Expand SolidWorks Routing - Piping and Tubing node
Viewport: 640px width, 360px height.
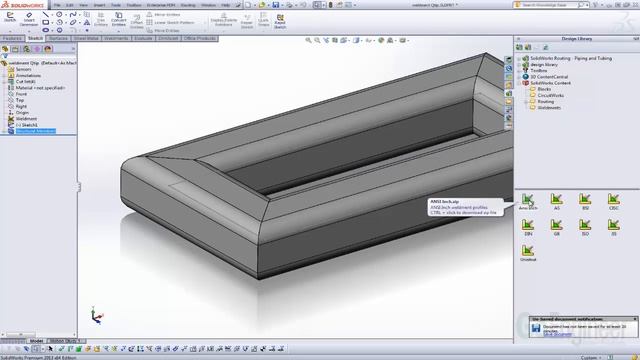click(519, 58)
